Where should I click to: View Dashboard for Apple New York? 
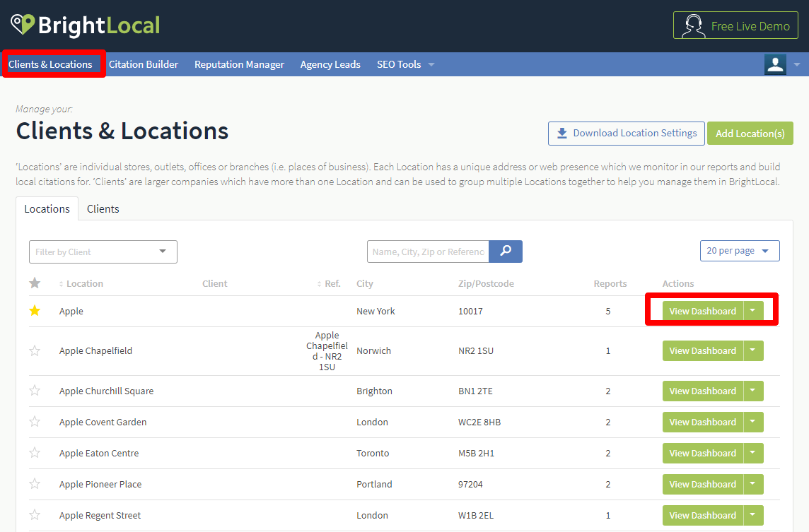703,311
